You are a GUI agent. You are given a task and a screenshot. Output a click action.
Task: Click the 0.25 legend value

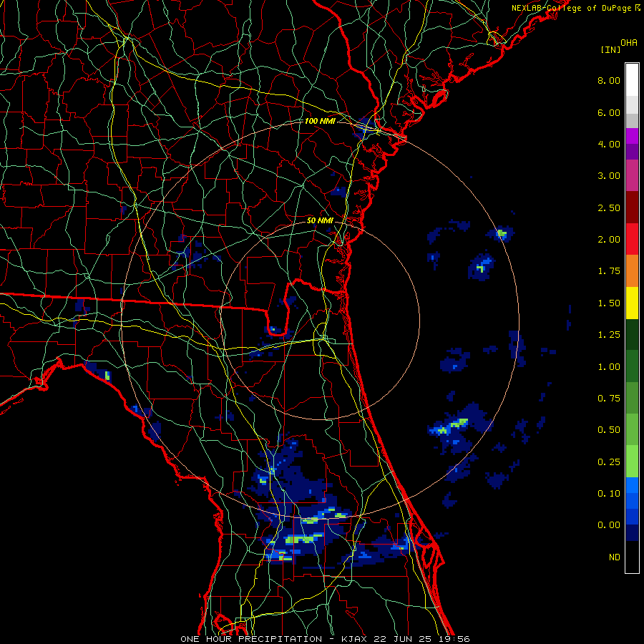coord(609,462)
